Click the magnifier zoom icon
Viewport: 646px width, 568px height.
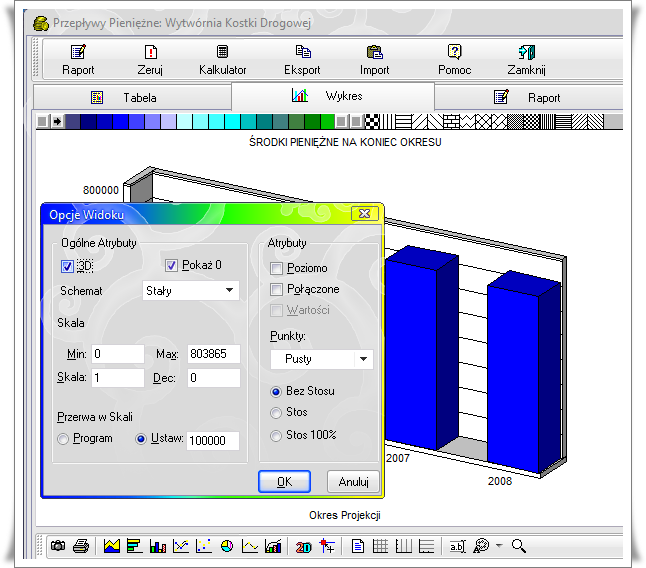pyautogui.click(x=518, y=546)
